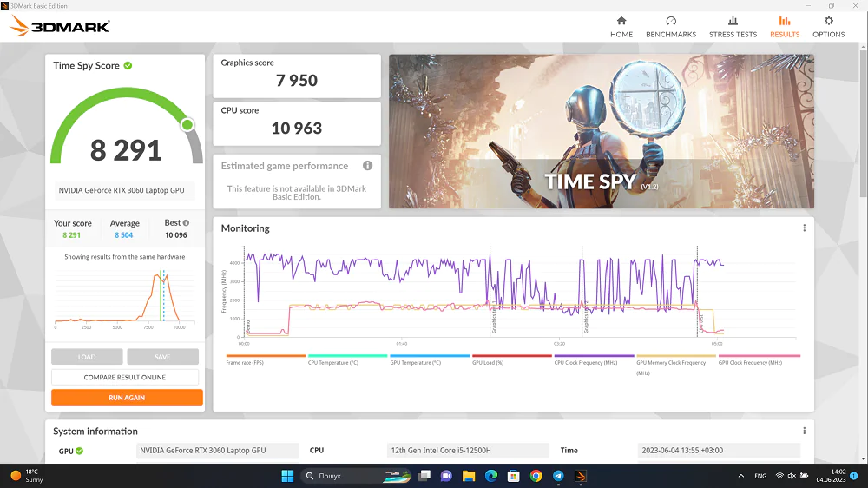Viewport: 868px width, 488px height.
Task: Switch to the Benchmarks tab
Action: click(x=671, y=27)
